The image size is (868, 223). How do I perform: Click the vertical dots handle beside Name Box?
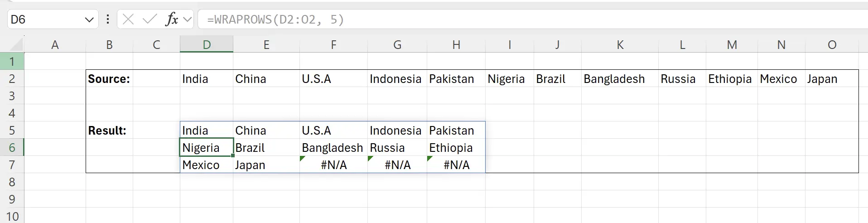pyautogui.click(x=107, y=19)
